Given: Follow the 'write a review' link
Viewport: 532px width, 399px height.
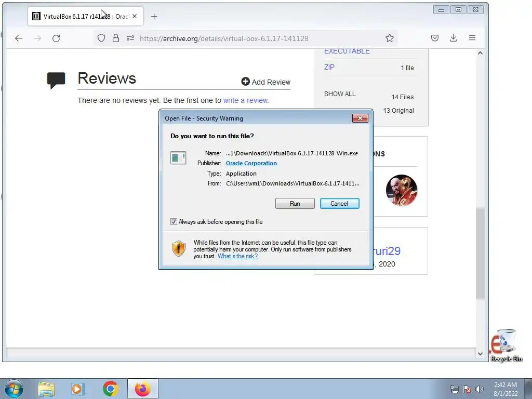Looking at the screenshot, I should click(246, 100).
